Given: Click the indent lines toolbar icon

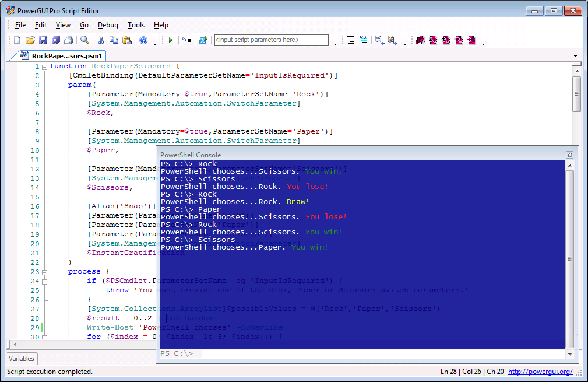Looking at the screenshot, I should coord(351,40).
